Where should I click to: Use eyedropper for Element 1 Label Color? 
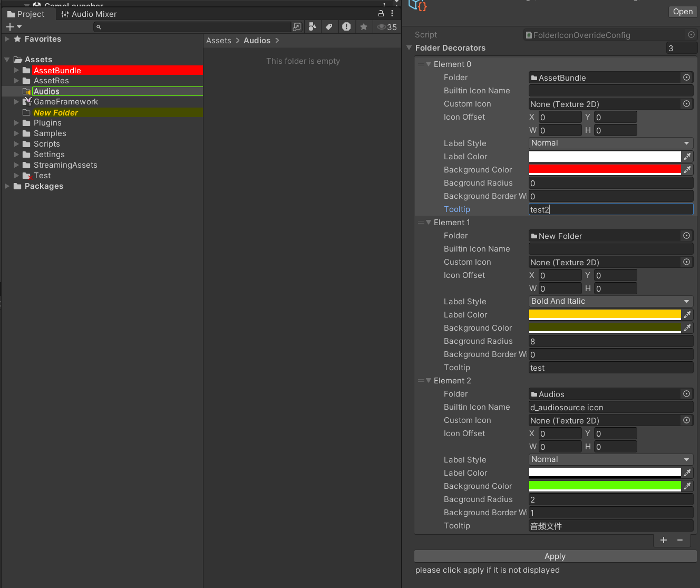coord(687,315)
